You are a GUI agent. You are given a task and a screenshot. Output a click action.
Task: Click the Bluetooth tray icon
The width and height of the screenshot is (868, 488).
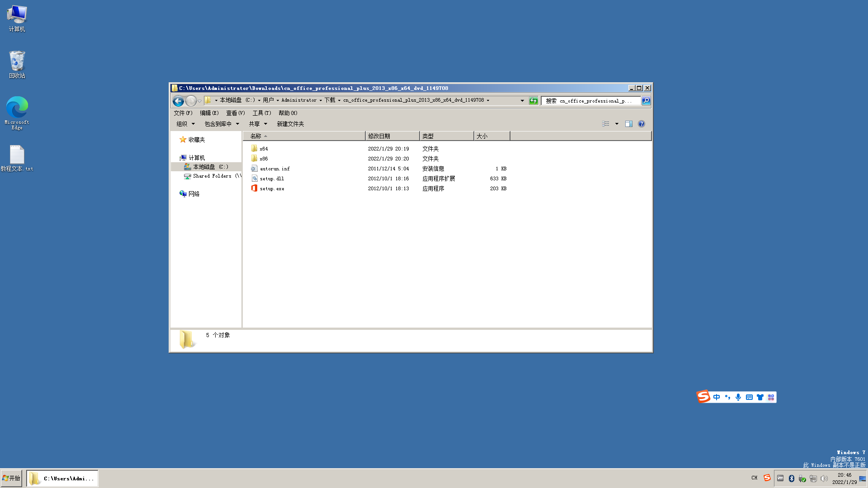click(x=792, y=479)
